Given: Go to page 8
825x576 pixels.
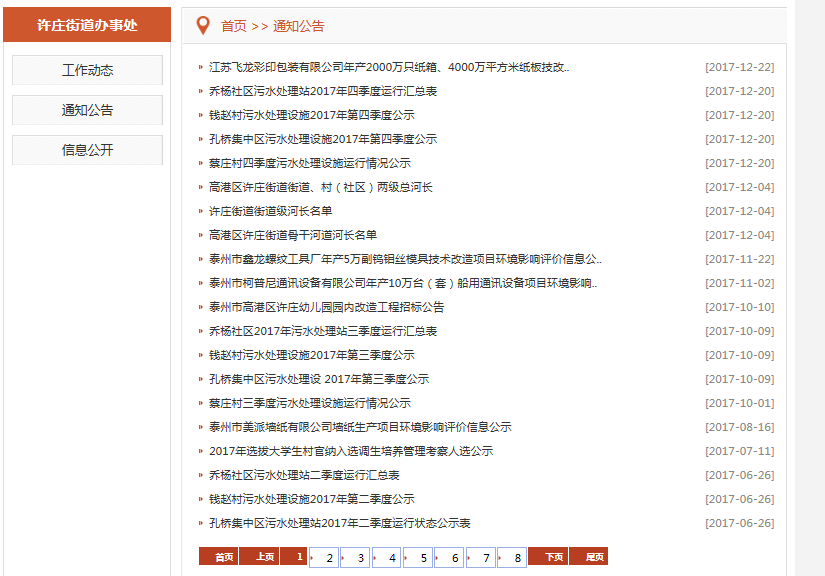Looking at the screenshot, I should pos(512,558).
